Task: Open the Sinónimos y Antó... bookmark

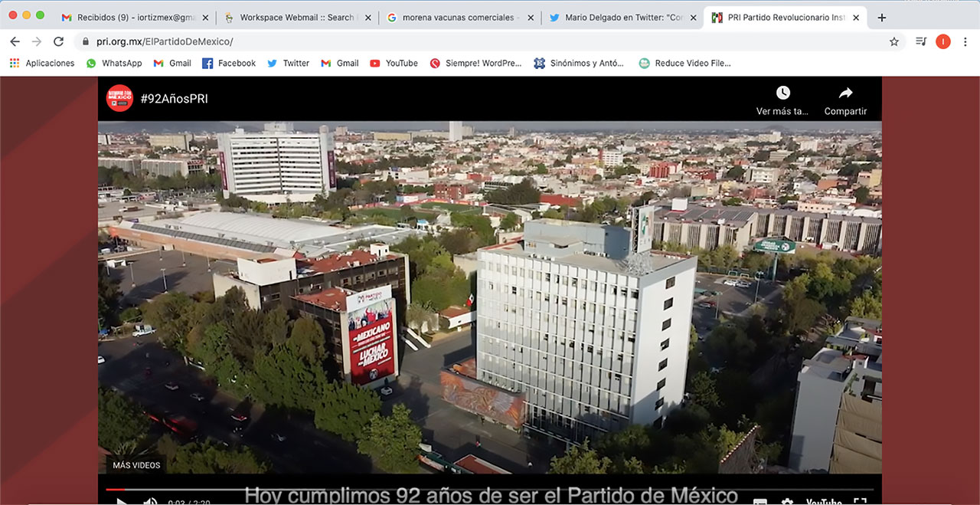Action: 579,63
